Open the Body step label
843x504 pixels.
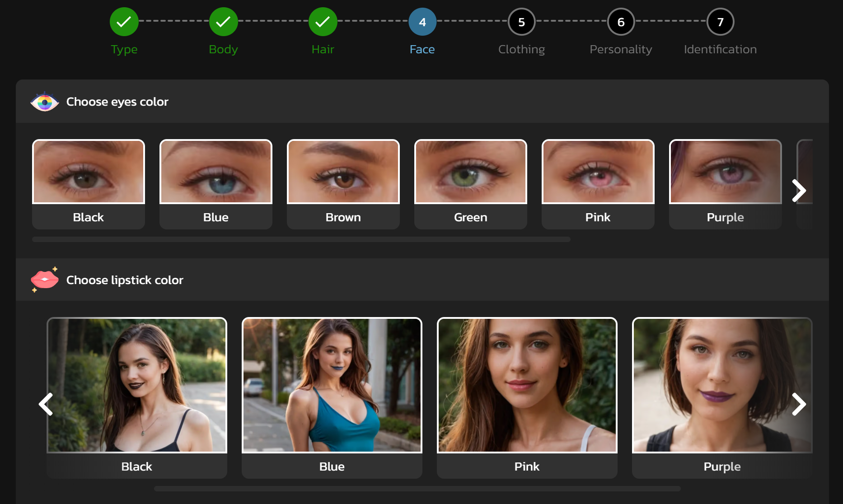tap(223, 49)
